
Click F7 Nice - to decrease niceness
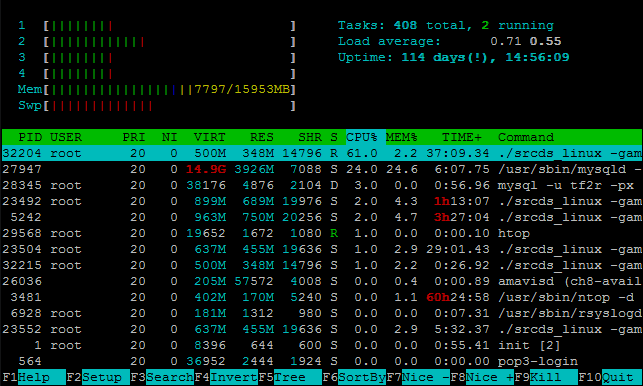pyautogui.click(x=417, y=377)
